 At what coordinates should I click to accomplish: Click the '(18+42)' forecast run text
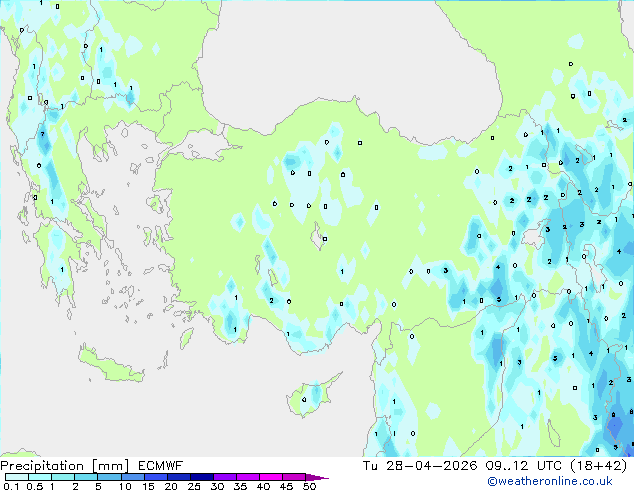(x=598, y=466)
